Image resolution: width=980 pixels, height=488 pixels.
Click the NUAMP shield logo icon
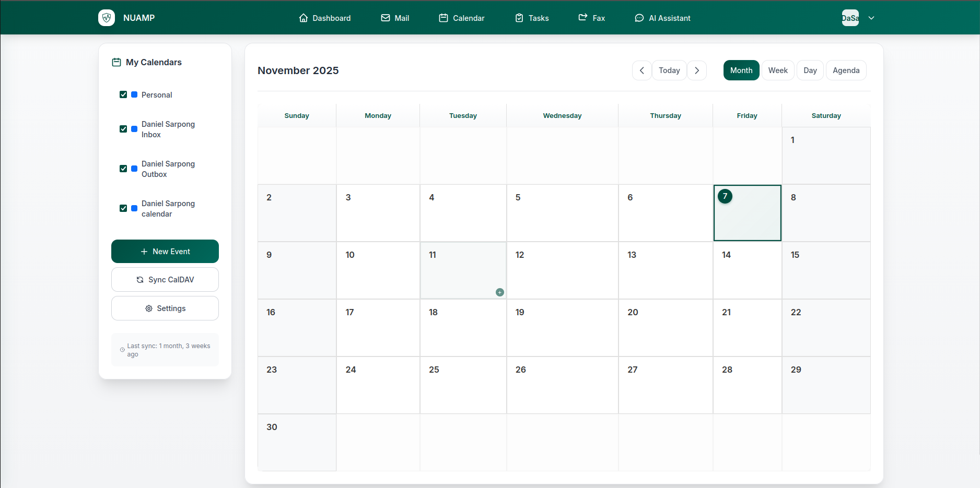pyautogui.click(x=107, y=18)
